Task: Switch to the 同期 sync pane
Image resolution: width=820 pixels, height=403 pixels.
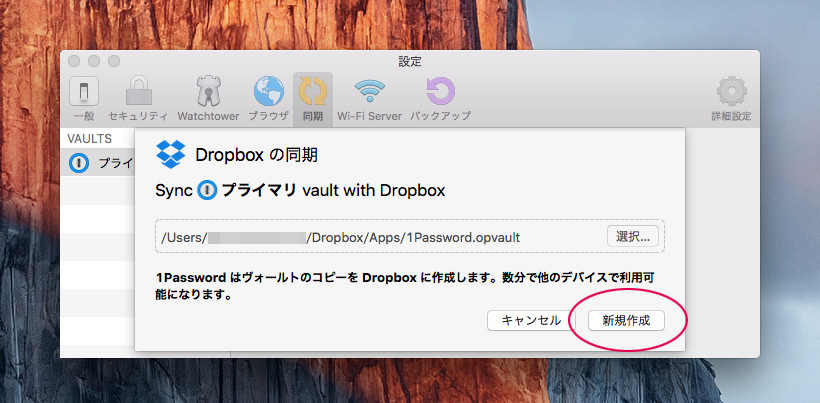Action: [313, 98]
